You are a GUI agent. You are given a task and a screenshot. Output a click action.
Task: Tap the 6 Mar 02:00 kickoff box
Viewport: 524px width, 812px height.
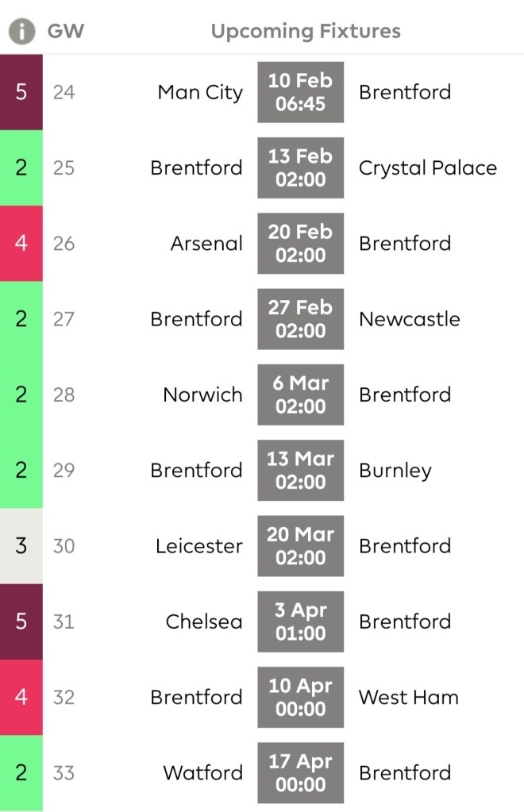pos(300,394)
